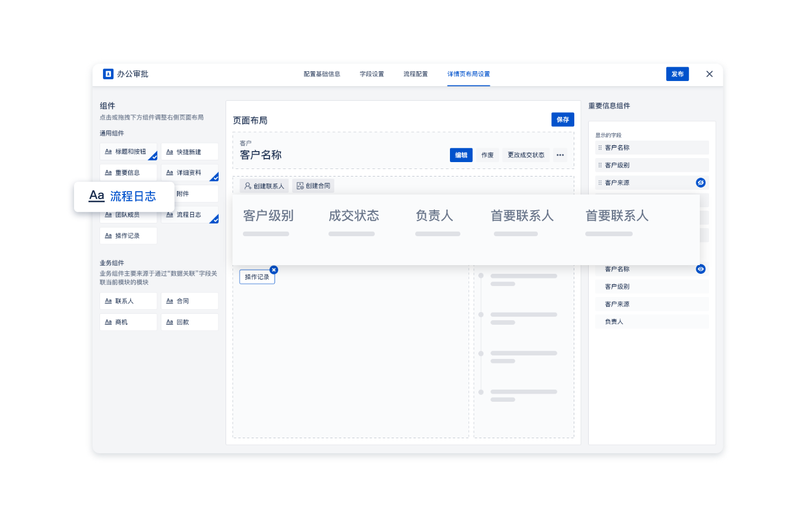Open the 流程配置 tab
This screenshot has height=521, width=812.
[x=415, y=74]
